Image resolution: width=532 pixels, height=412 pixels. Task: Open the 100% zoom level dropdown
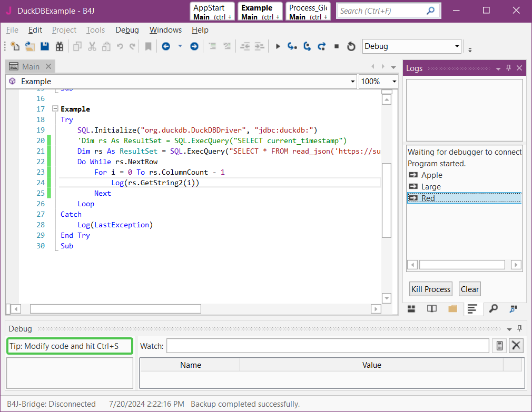tap(394, 82)
